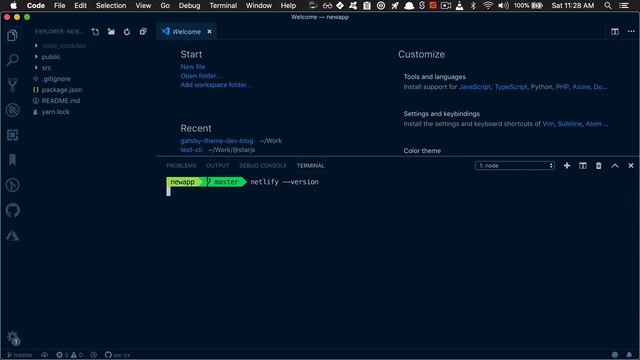Click the master branch in status bar
Screen dimensions: 640x360
click(x=20, y=355)
